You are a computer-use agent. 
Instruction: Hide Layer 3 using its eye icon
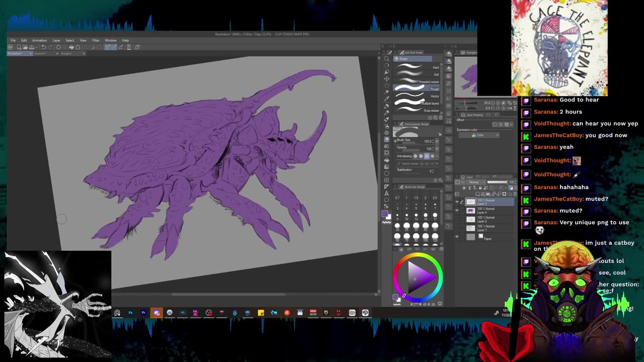tap(457, 202)
